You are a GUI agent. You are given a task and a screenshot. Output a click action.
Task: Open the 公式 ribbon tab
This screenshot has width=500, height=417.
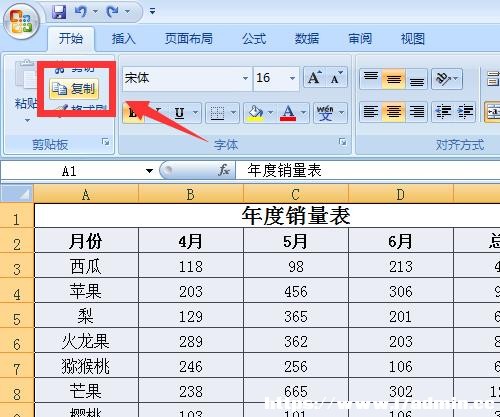pyautogui.click(x=254, y=39)
